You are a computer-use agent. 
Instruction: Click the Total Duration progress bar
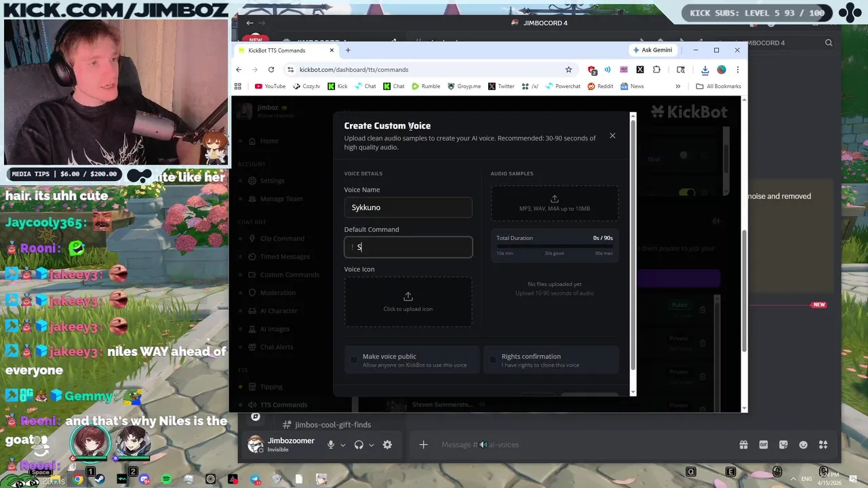[555, 247]
